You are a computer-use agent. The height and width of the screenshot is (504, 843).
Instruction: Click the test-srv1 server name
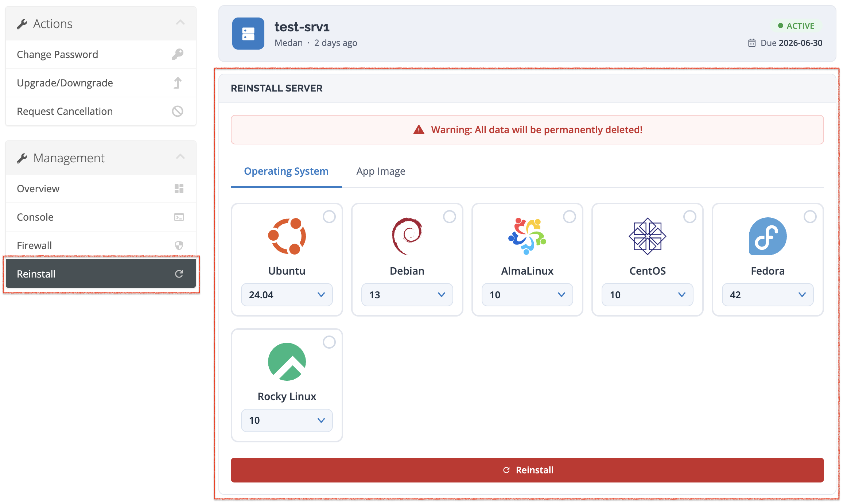coord(302,27)
